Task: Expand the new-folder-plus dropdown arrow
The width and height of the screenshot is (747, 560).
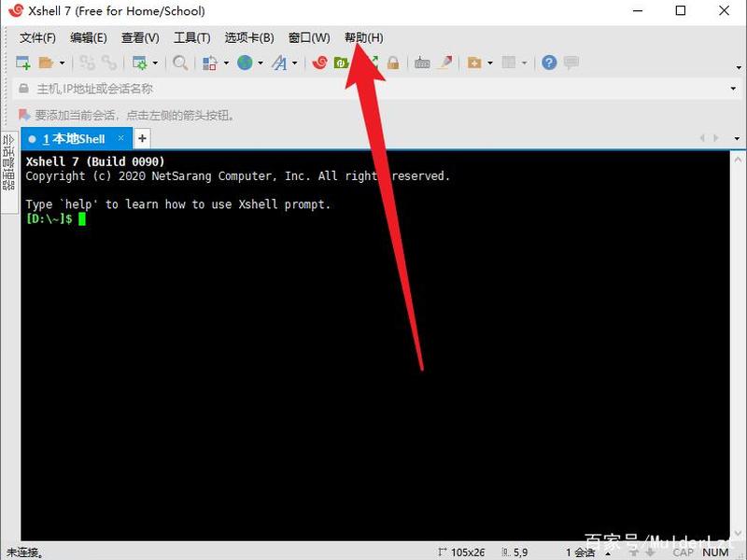Action: click(490, 63)
